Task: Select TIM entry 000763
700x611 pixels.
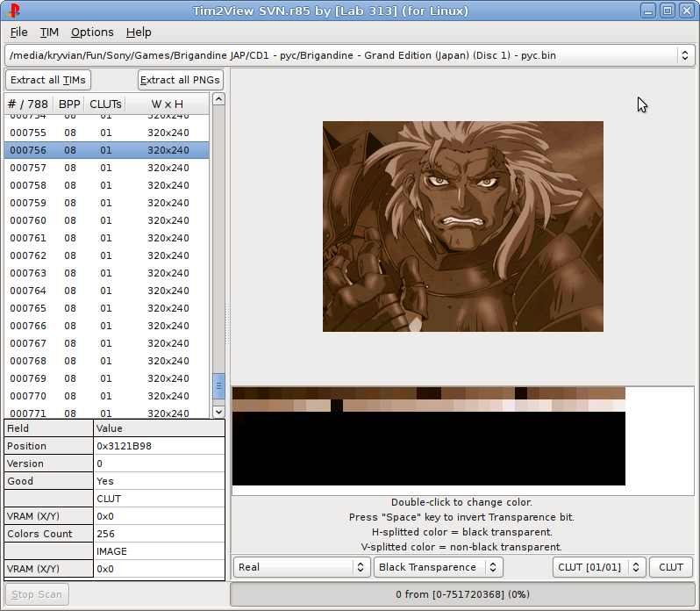Action: [107, 273]
